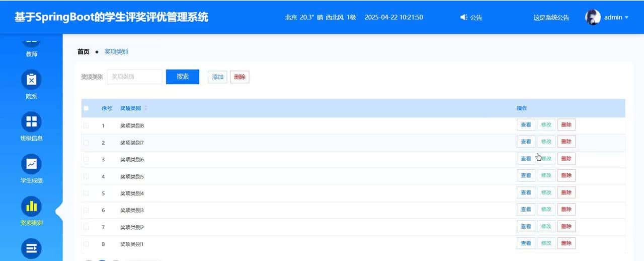This screenshot has height=261, width=644.
Task: Click 查看 for 奖项类别2
Action: pyautogui.click(x=526, y=226)
